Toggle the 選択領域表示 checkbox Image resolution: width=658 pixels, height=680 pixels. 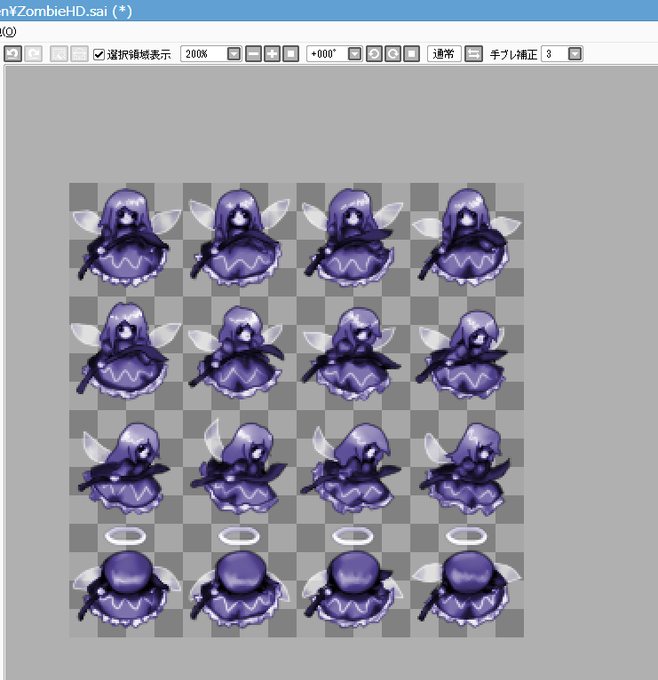click(99, 55)
